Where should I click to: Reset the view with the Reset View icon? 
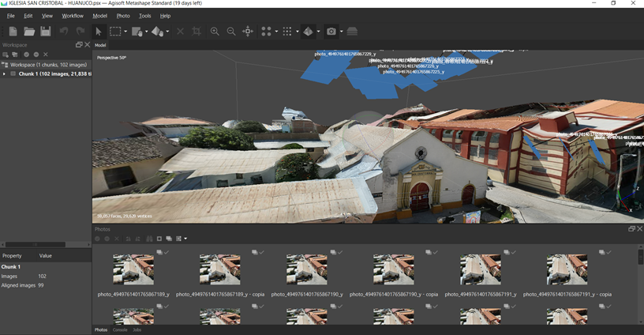pos(248,32)
